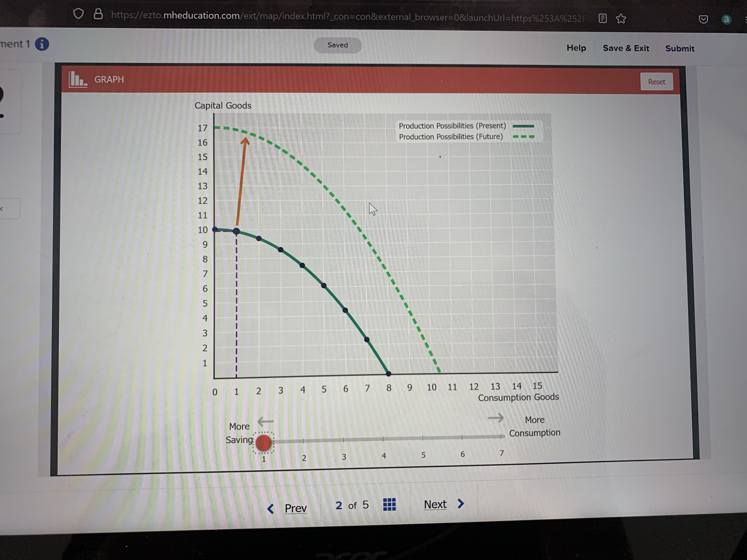Click the graph bar chart icon

78,79
